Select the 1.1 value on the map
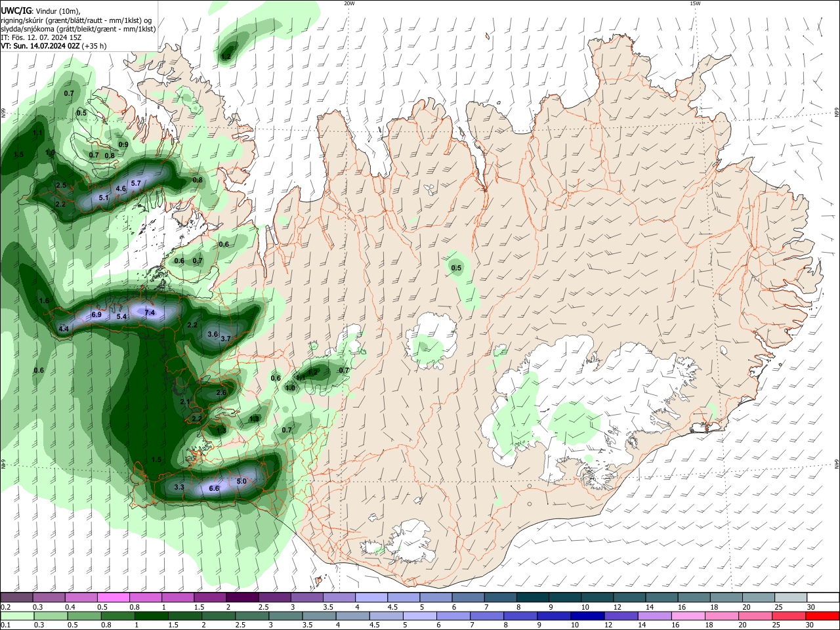The image size is (840, 630). pos(37,133)
